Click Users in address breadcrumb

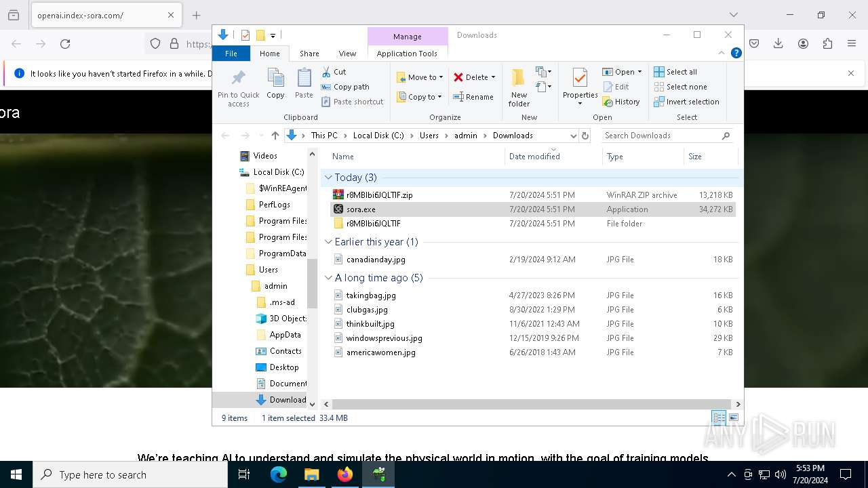tap(429, 136)
